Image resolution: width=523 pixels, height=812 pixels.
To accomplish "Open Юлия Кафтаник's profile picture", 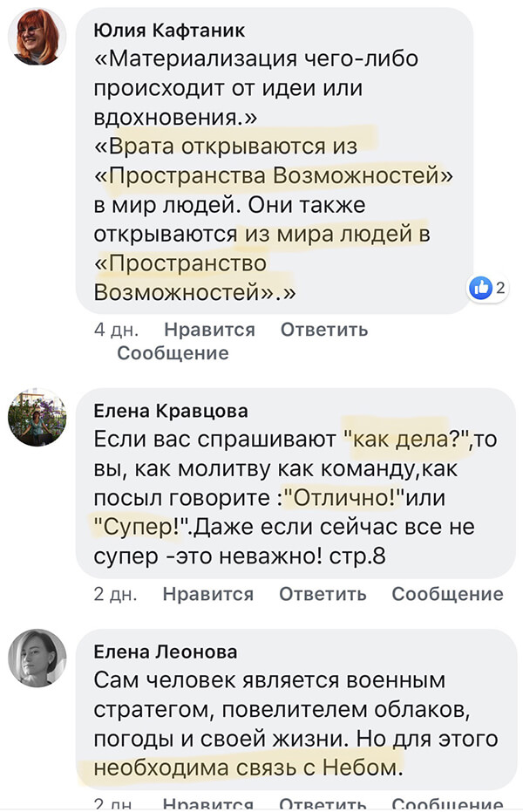I will (37, 38).
